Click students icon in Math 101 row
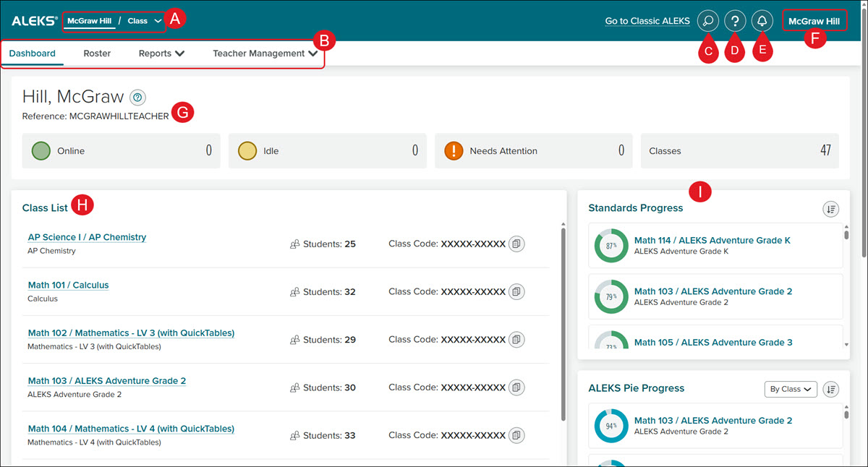The image size is (868, 467). [294, 292]
